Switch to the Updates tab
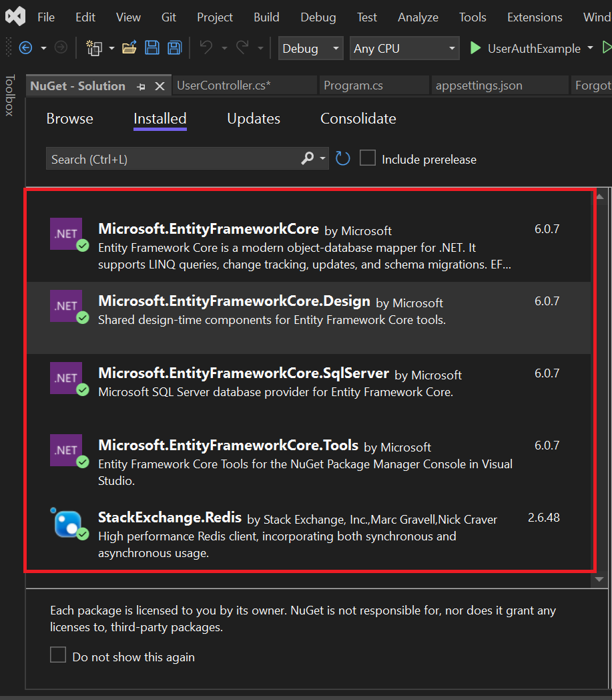612x700 pixels. coord(254,119)
